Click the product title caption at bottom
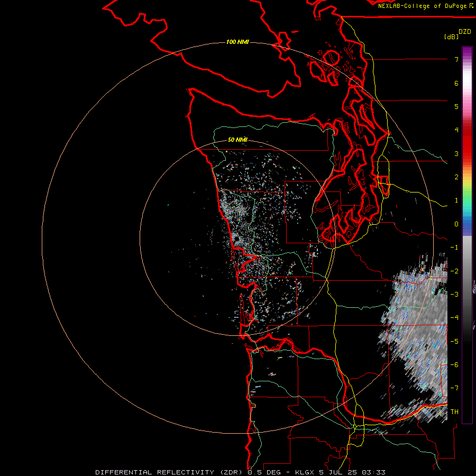Viewport: 476px width, 476px height. (x=241, y=472)
